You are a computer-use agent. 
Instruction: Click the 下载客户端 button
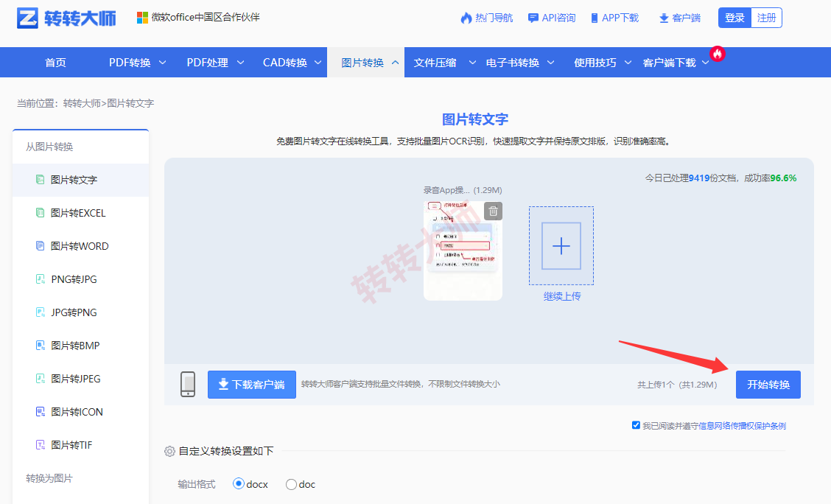coord(252,384)
